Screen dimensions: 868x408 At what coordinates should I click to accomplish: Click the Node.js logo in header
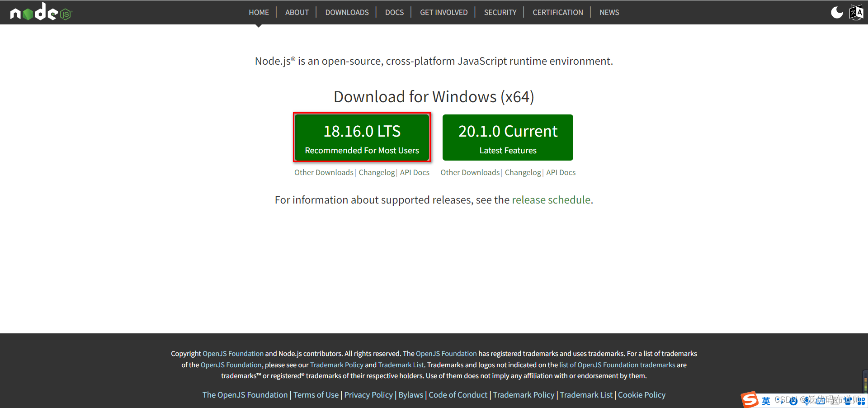click(x=41, y=12)
